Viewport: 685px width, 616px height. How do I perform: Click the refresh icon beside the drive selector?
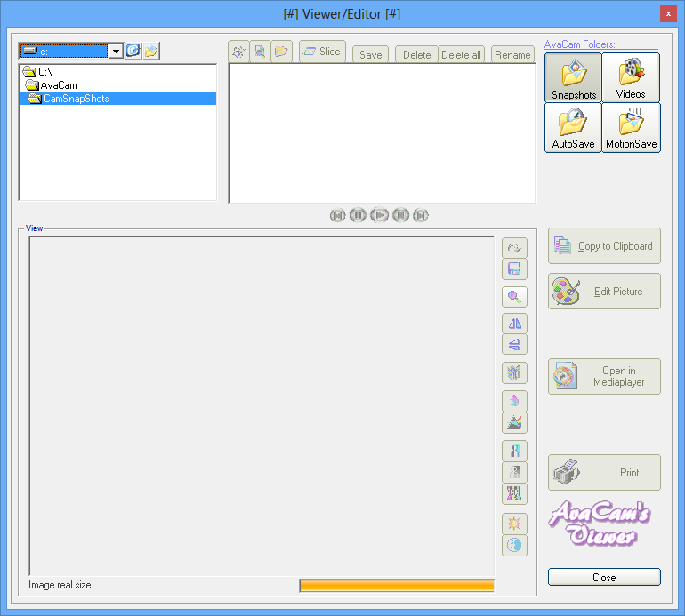[x=133, y=51]
